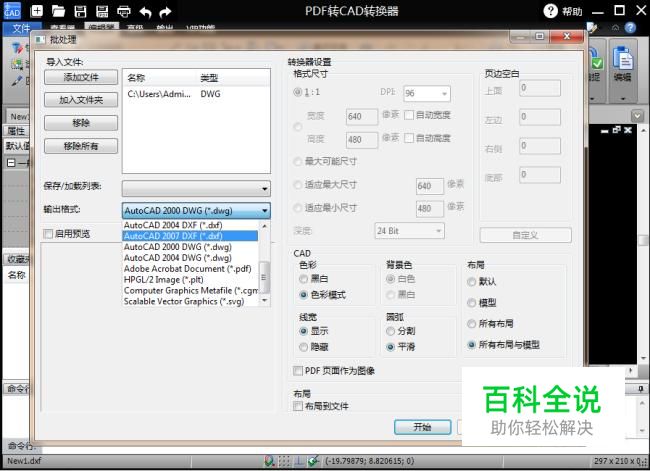Click the 开始 button
Screen dimensions: 650x471
(x=422, y=427)
